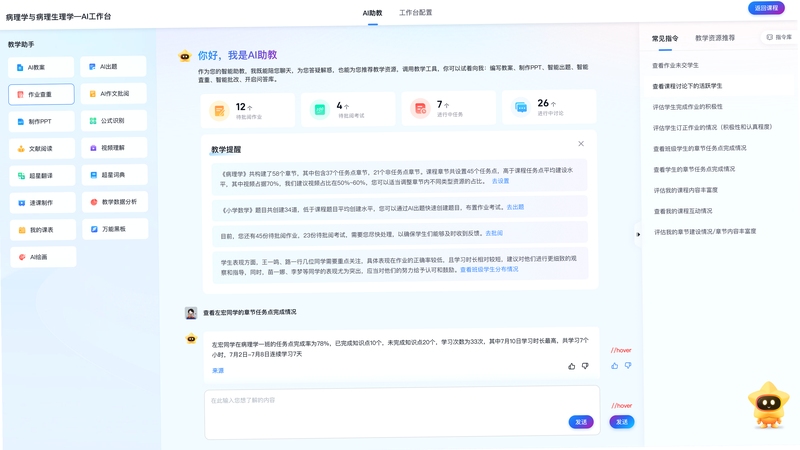Click the 教学助手 sidebar heading
Screen dimensions: 800x450
click(x=21, y=44)
